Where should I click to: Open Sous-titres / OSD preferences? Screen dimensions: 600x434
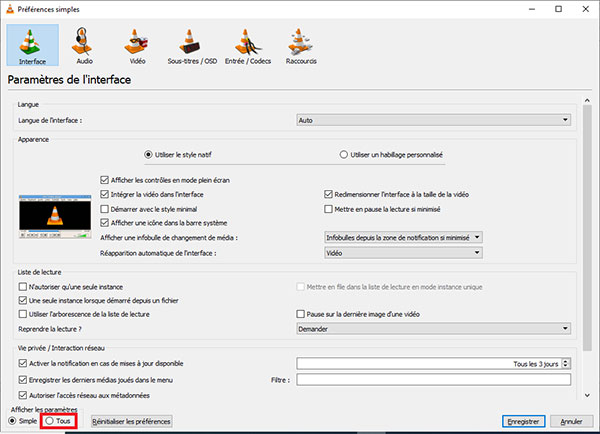pos(192,45)
